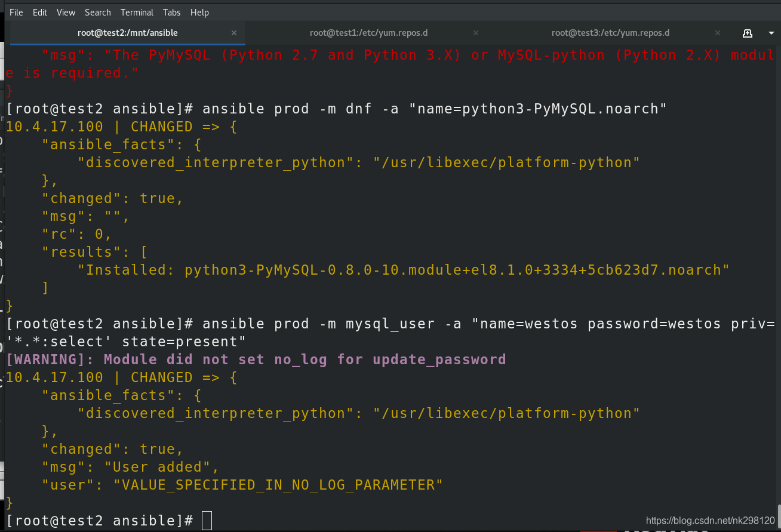The height and width of the screenshot is (532, 781).
Task: Click the new terminal tab icon
Action: [x=747, y=33]
